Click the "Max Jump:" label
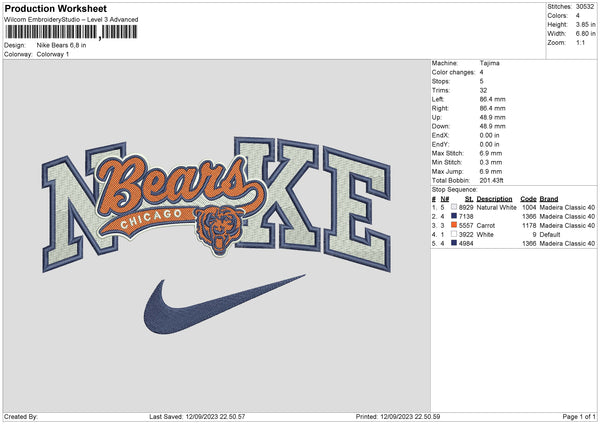Viewport: 600px width, 424px height. 447,171
